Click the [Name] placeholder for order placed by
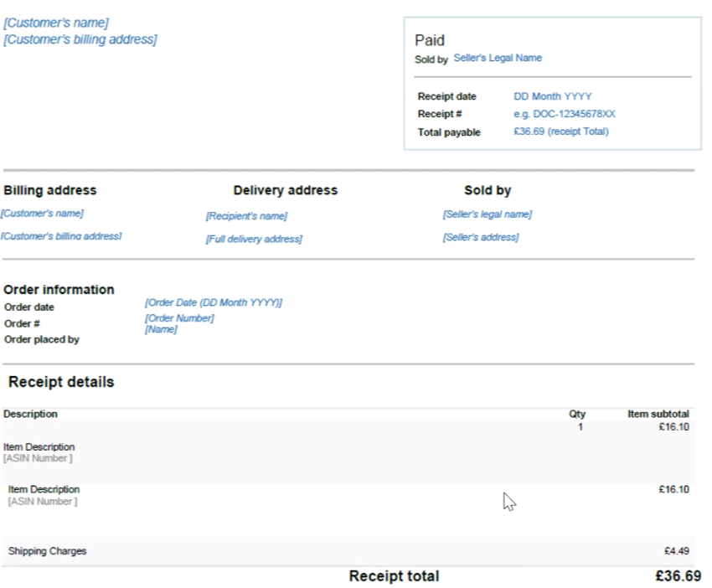Screen dimensions: 712x588 (161, 330)
